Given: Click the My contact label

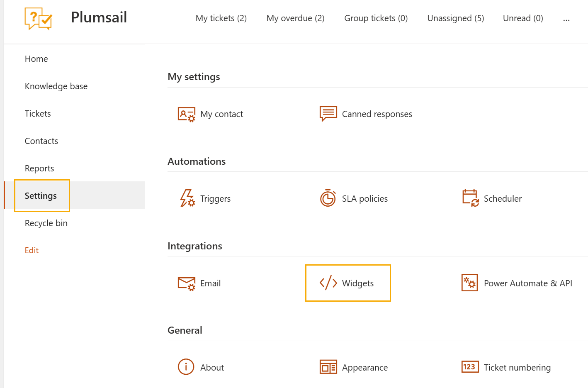Looking at the screenshot, I should pyautogui.click(x=221, y=114).
